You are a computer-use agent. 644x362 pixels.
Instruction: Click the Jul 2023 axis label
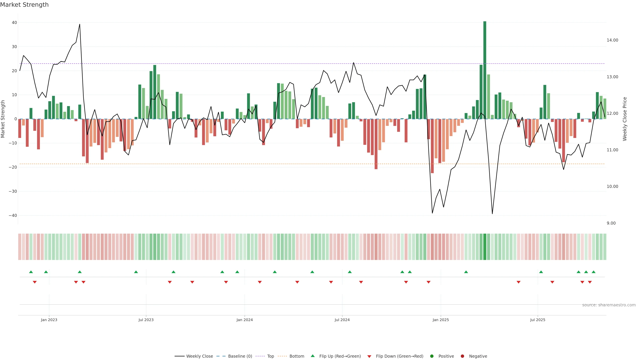point(146,320)
